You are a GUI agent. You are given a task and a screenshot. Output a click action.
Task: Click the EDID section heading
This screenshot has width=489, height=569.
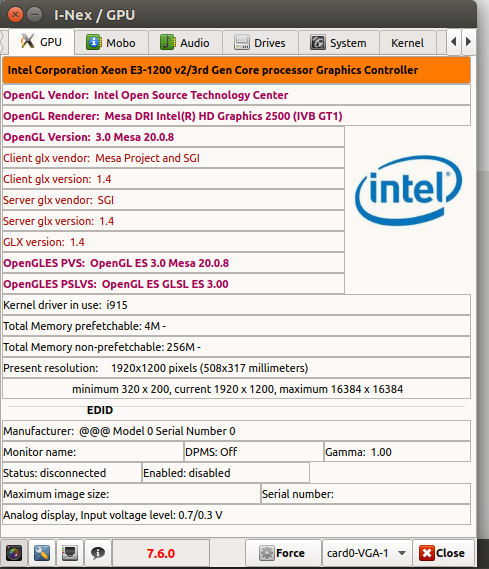coord(100,410)
